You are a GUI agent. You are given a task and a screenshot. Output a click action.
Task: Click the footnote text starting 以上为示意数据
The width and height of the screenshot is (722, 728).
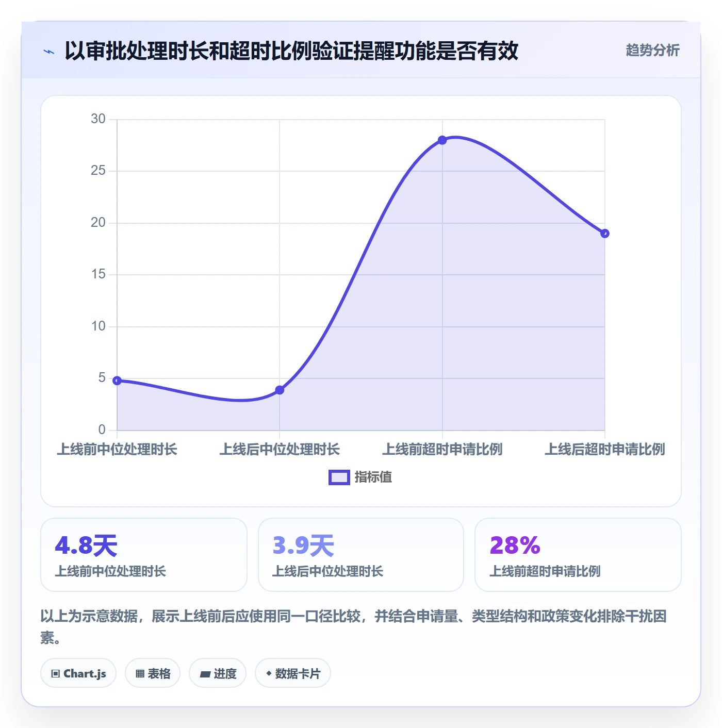point(354,626)
